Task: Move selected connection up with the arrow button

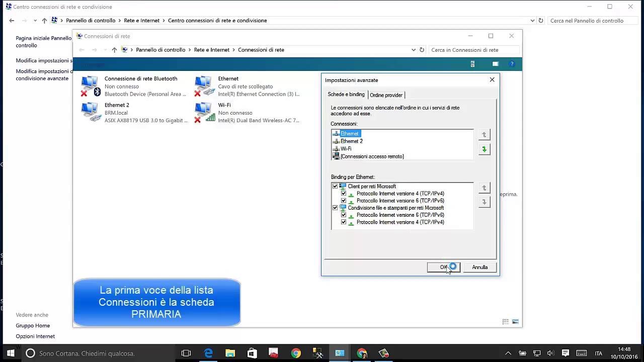Action: [x=484, y=135]
